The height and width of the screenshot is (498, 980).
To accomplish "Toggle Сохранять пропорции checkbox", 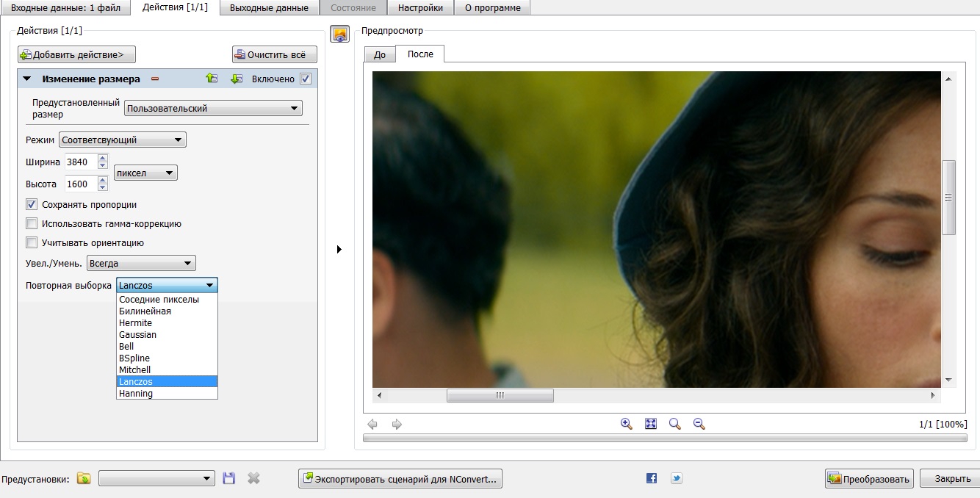I will click(x=32, y=204).
